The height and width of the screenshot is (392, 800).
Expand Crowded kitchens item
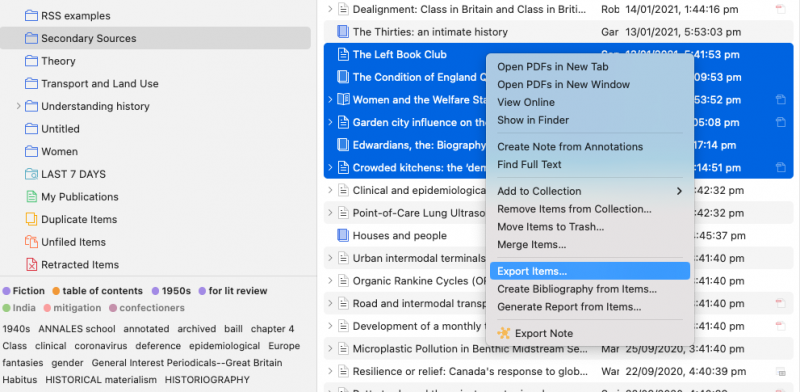[330, 167]
